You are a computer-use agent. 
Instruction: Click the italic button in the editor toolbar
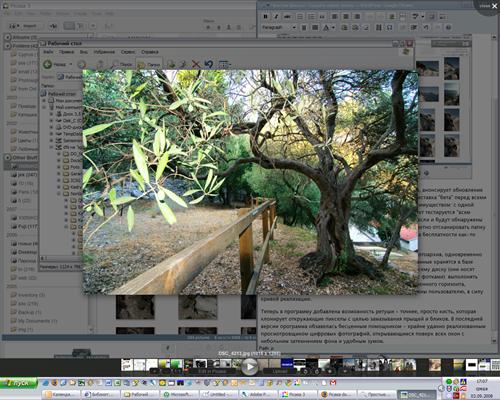pyautogui.click(x=276, y=16)
